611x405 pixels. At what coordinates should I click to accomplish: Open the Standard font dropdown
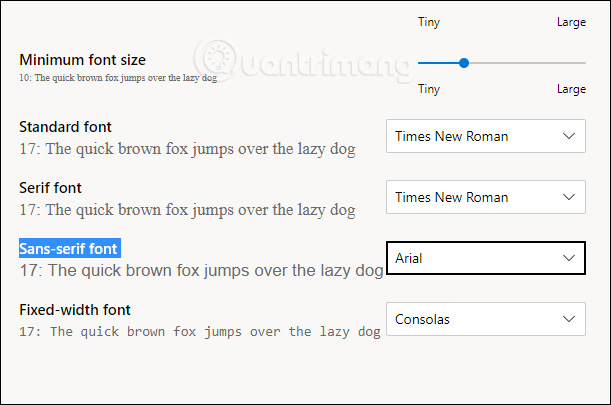coord(485,136)
